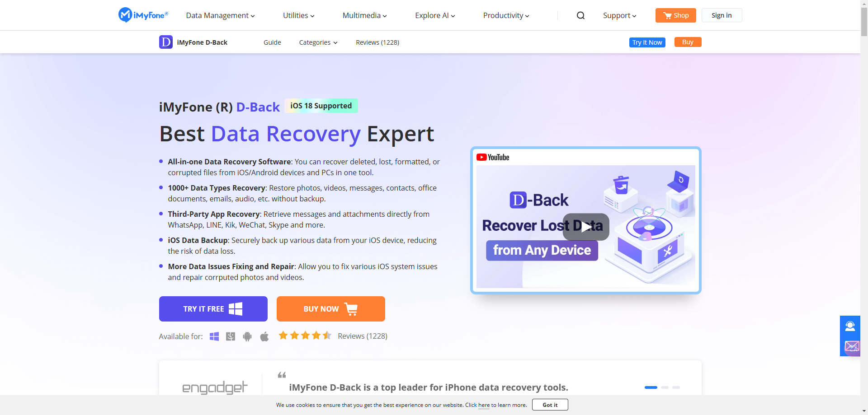The width and height of the screenshot is (868, 415).
Task: Expand the Data Management menu
Action: (220, 15)
